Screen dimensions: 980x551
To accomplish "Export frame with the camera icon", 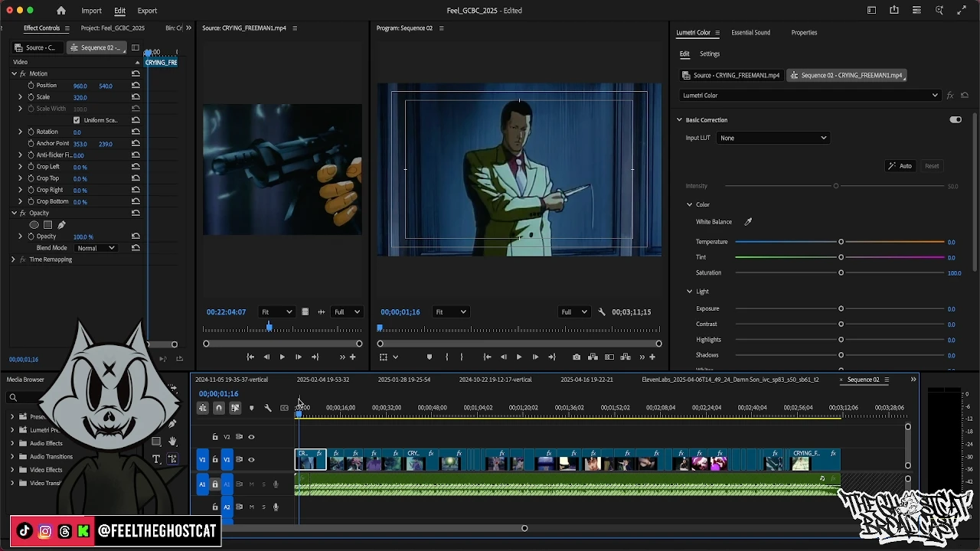I will click(577, 357).
